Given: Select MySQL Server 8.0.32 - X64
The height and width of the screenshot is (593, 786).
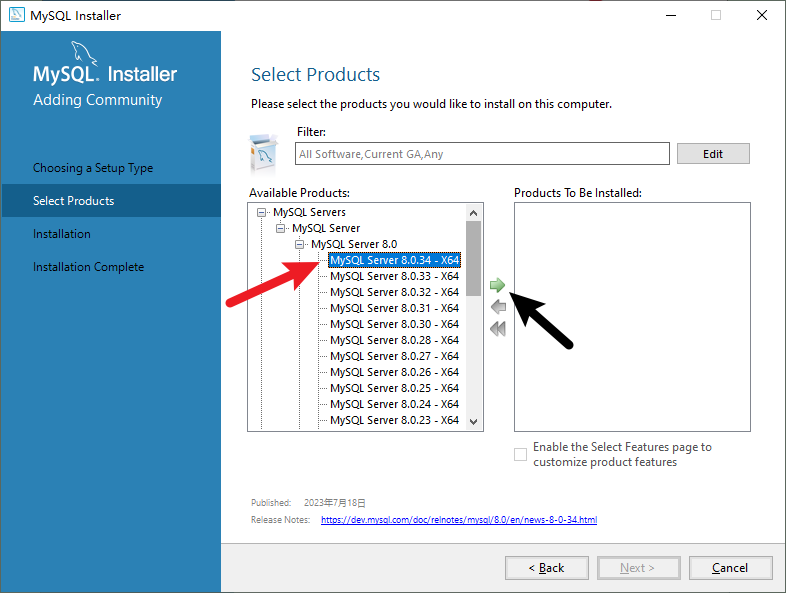Looking at the screenshot, I should [394, 292].
